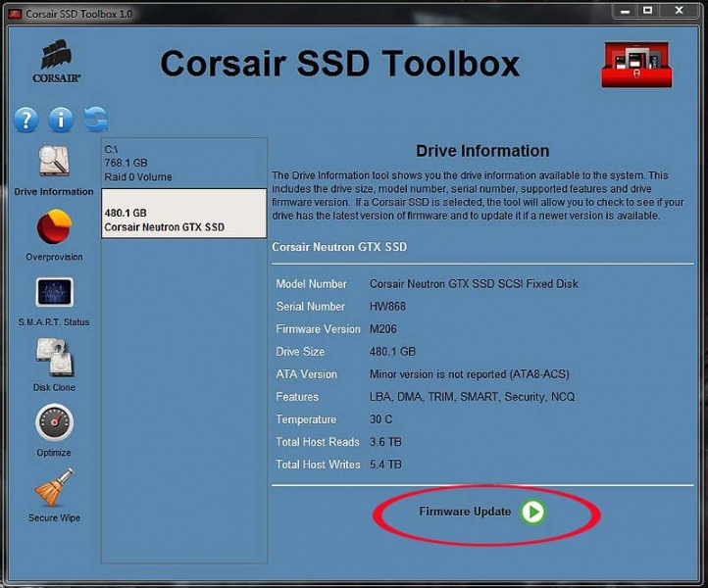The width and height of the screenshot is (708, 588).
Task: Open the help question mark icon
Action: (26, 120)
